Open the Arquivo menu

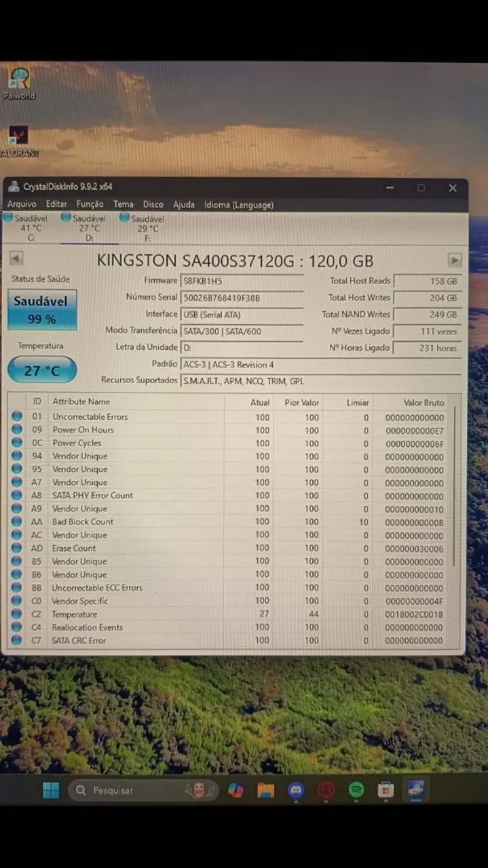point(22,204)
